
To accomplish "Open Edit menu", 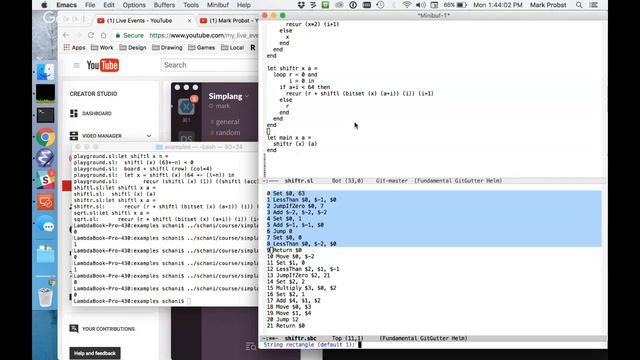I will (109, 5).
